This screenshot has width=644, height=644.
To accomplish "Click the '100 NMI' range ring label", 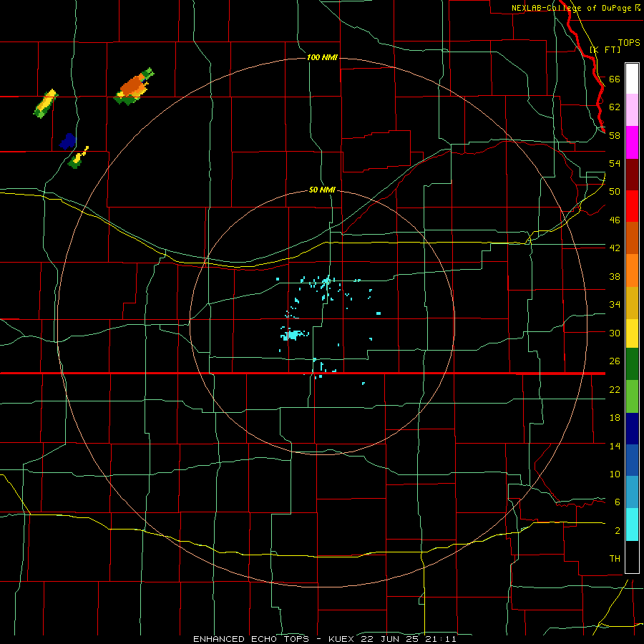I will click(x=322, y=57).
